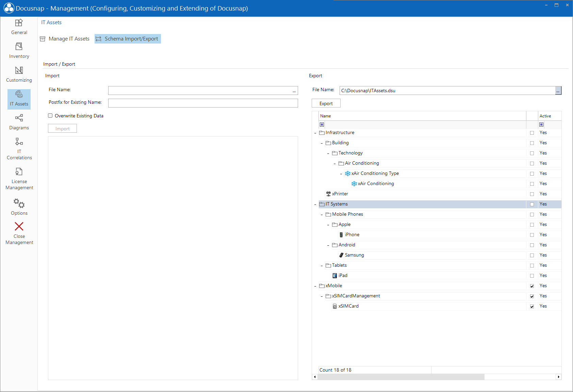The width and height of the screenshot is (573, 392).
Task: Click the iPad tablet icon
Action: click(x=335, y=275)
